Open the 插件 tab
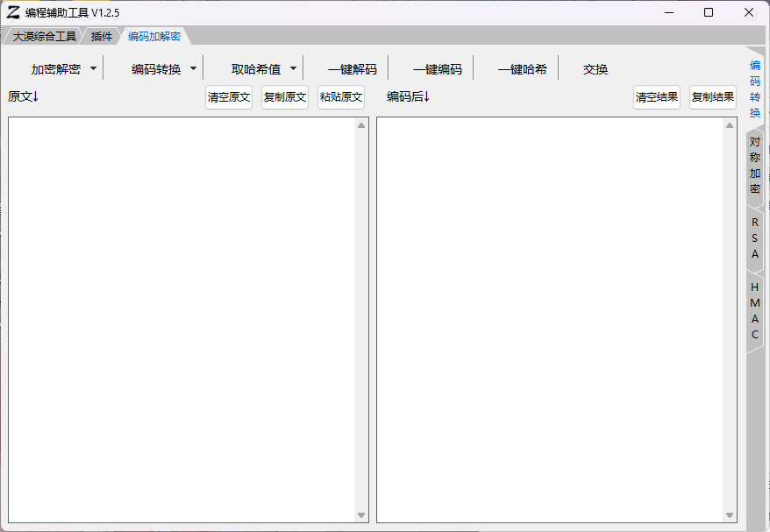 (102, 36)
